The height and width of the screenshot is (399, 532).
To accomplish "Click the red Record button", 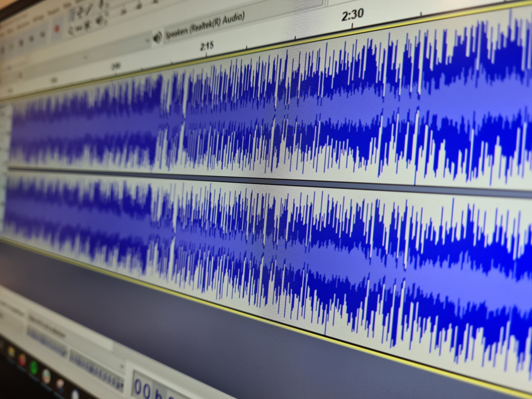I will pos(57,29).
